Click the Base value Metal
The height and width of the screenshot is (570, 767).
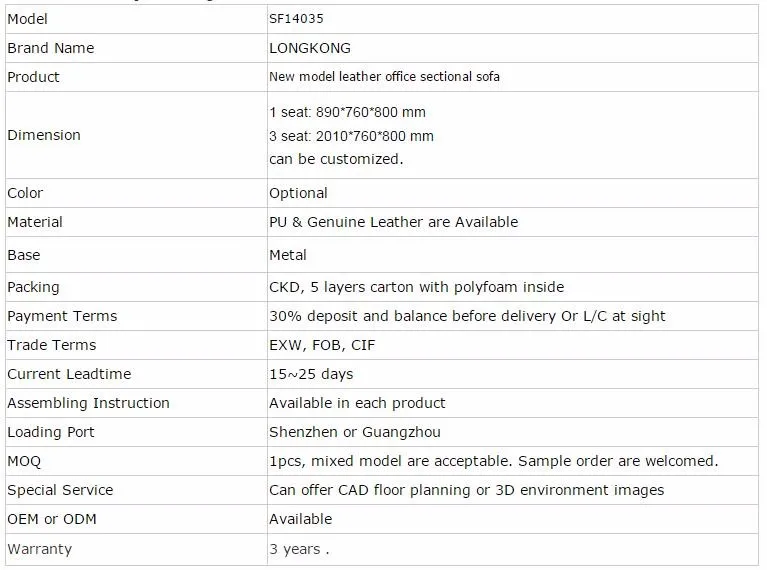click(x=288, y=255)
